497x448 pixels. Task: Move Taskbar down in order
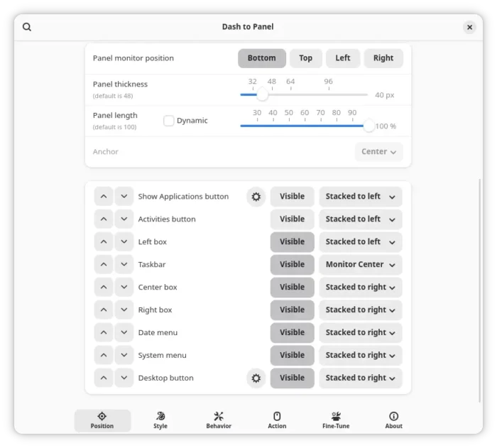[x=124, y=264]
